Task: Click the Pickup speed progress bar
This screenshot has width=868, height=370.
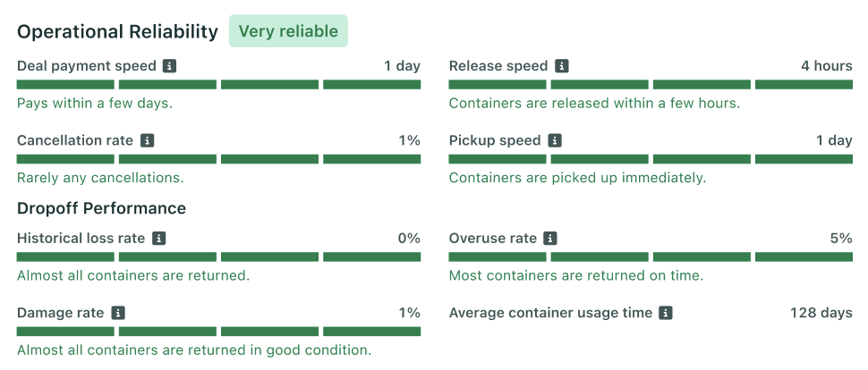Action: coord(651,159)
